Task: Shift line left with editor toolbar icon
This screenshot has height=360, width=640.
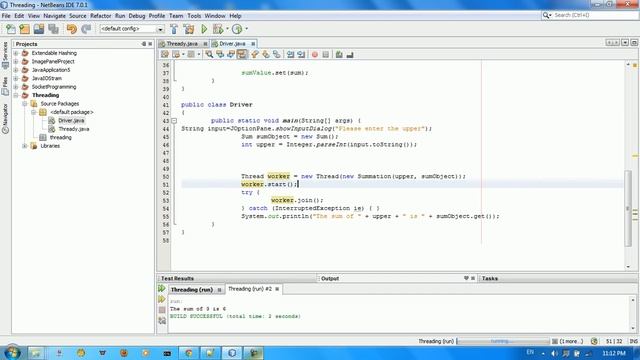Action: coord(290,54)
